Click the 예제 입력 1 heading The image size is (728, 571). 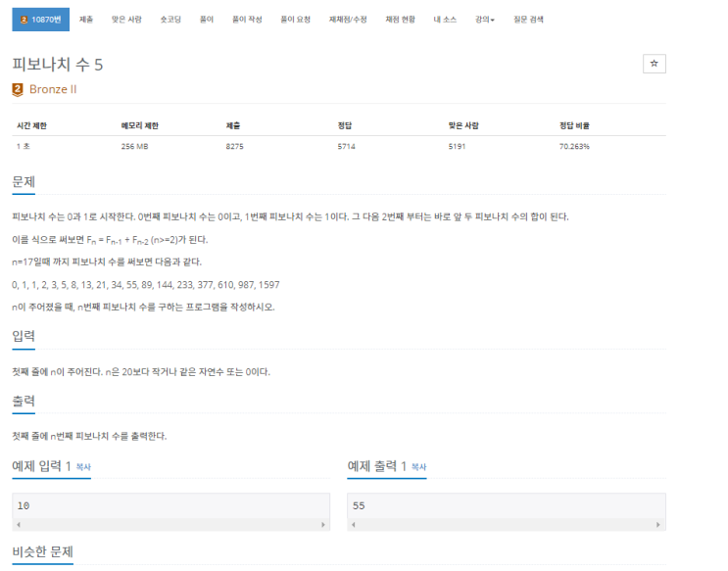click(x=42, y=466)
